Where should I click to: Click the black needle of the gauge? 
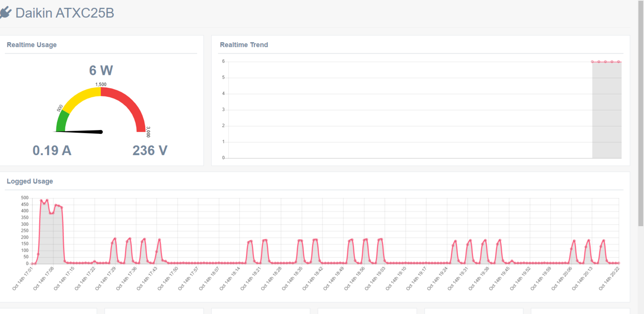coord(79,131)
